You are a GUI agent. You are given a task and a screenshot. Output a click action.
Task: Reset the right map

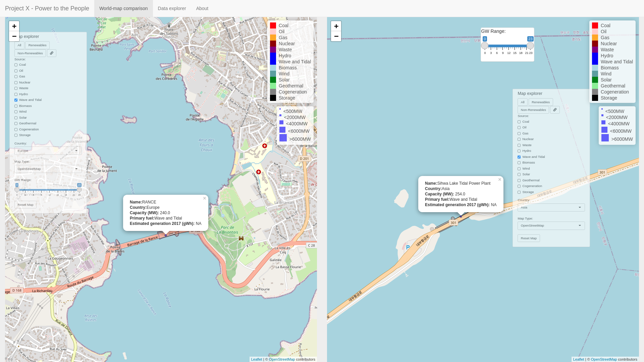(529, 238)
